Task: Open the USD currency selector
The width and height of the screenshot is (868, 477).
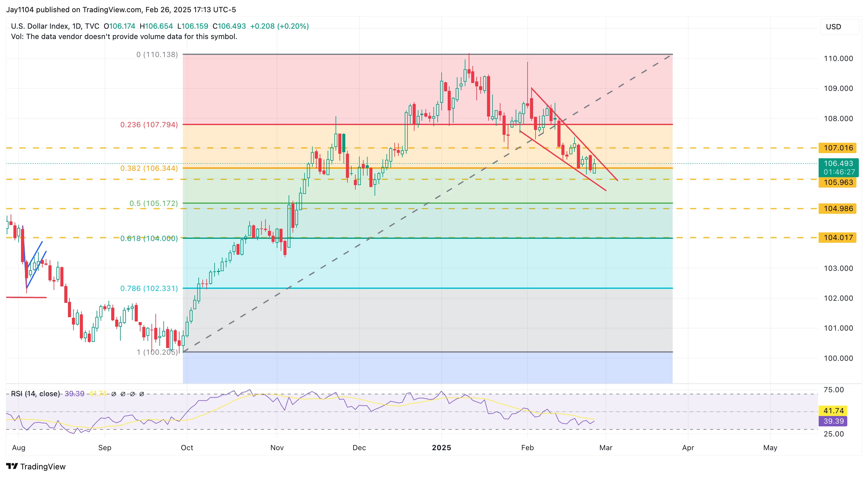Action: (833, 27)
